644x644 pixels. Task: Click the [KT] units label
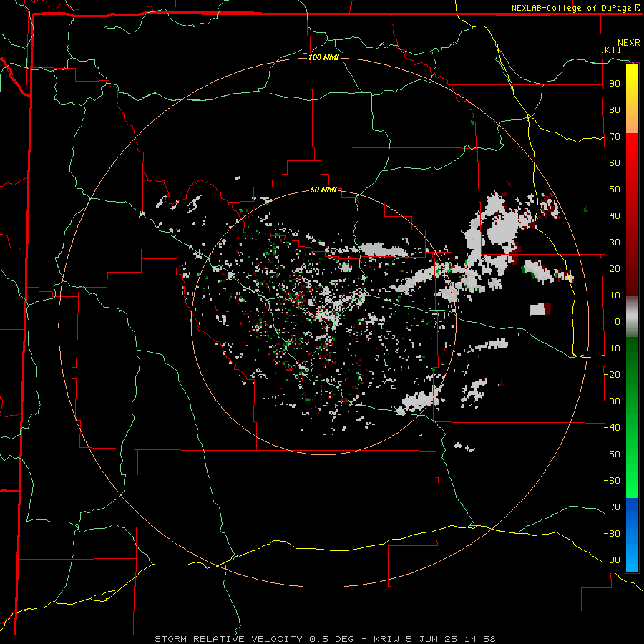tap(611, 49)
